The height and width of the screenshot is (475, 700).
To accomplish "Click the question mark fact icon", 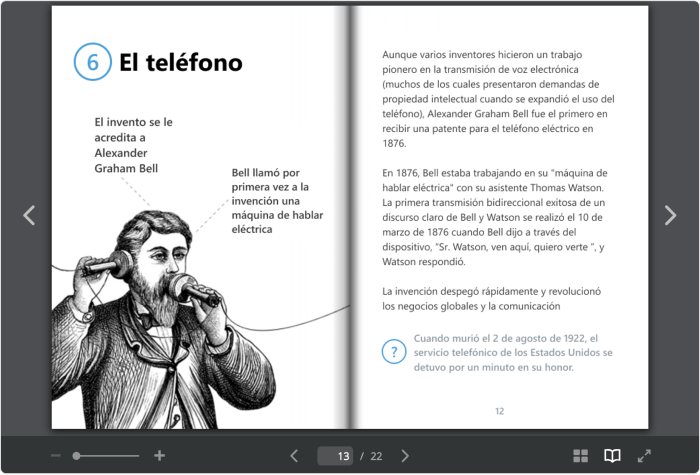I will pos(394,352).
